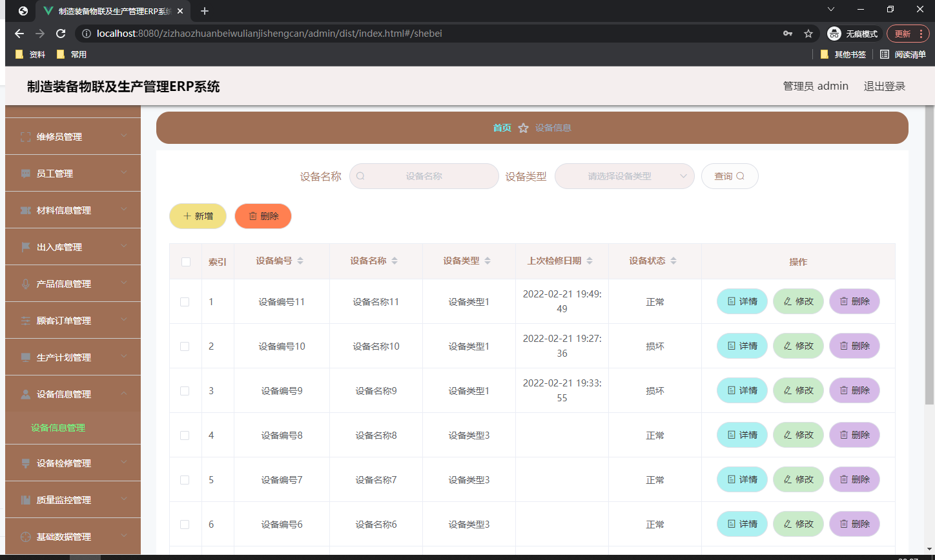This screenshot has height=560, width=935.
Task: Click 修改 for 设备编号7
Action: point(798,479)
